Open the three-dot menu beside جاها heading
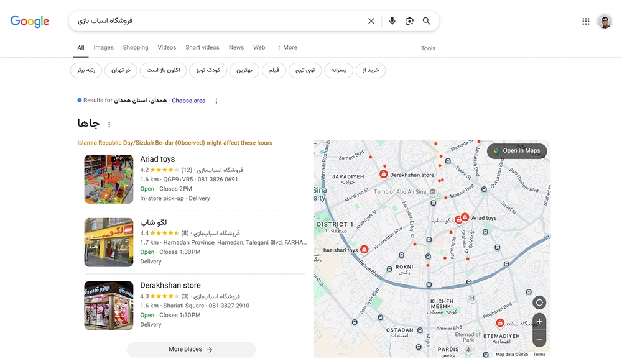Screen dimensions: 622x364 (109, 124)
